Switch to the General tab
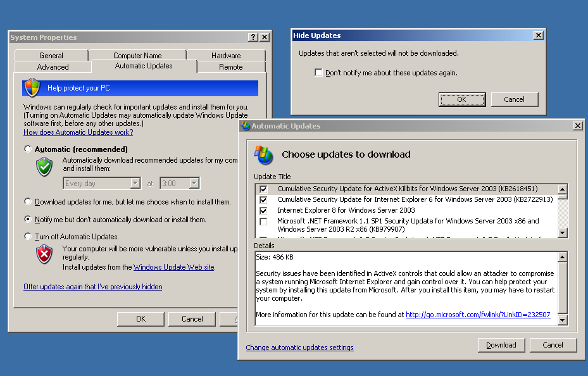 51,56
